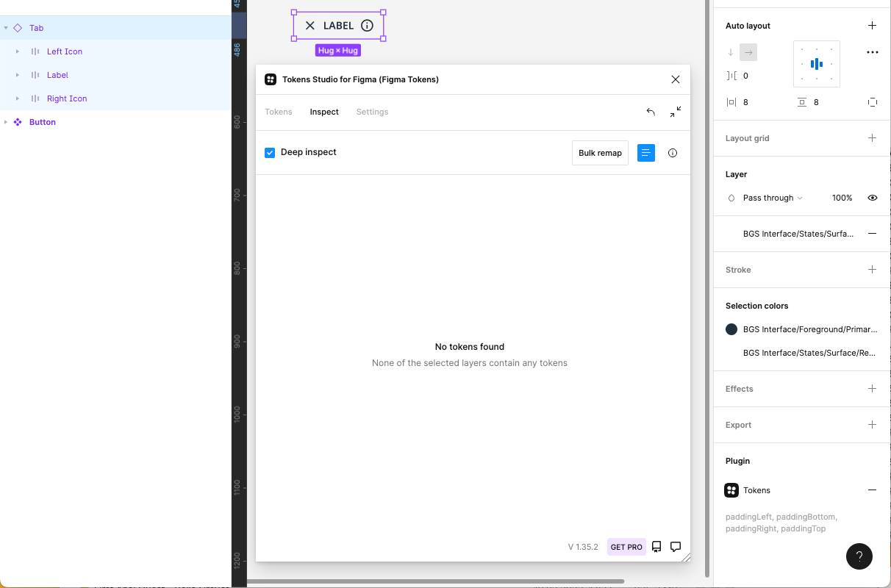
Task: Click the X icon in the Tab component
Action: [x=310, y=26]
